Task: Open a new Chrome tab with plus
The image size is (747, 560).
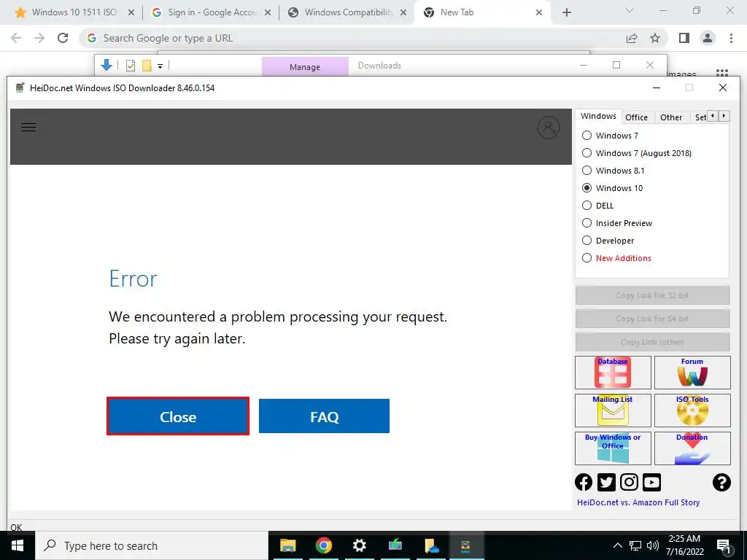Action: (x=566, y=12)
